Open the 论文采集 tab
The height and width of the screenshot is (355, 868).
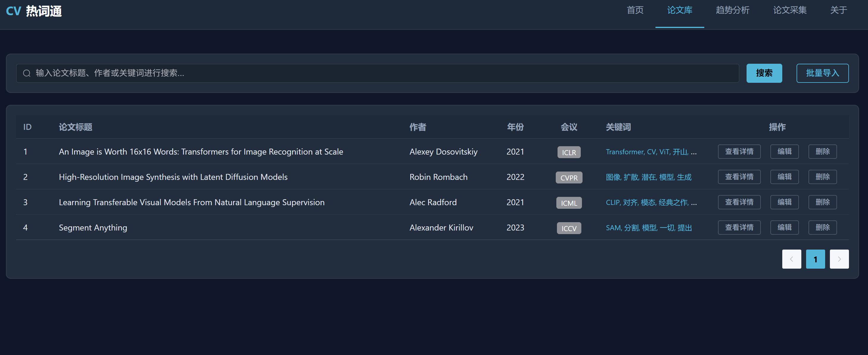click(790, 10)
